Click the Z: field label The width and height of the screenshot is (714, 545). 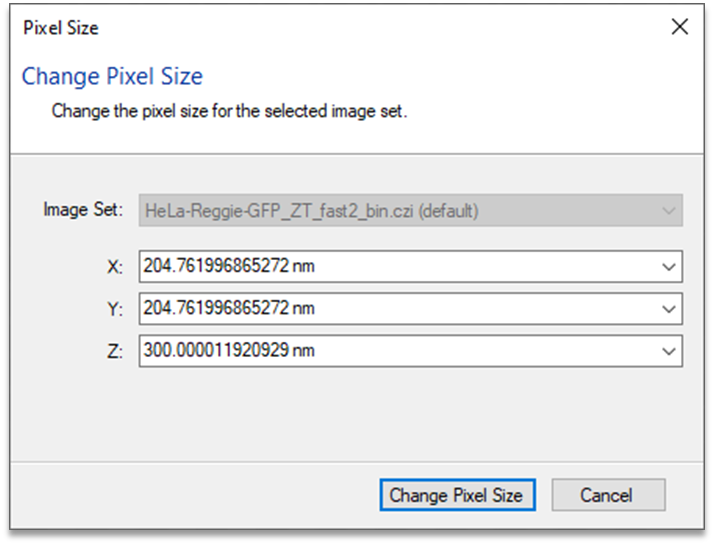pyautogui.click(x=115, y=351)
